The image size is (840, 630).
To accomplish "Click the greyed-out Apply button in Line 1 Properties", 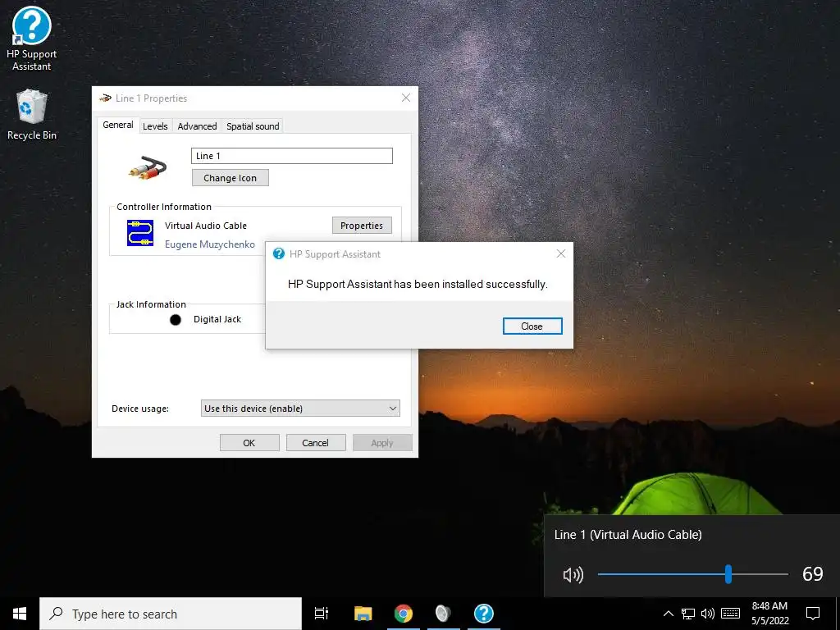I will [382, 443].
